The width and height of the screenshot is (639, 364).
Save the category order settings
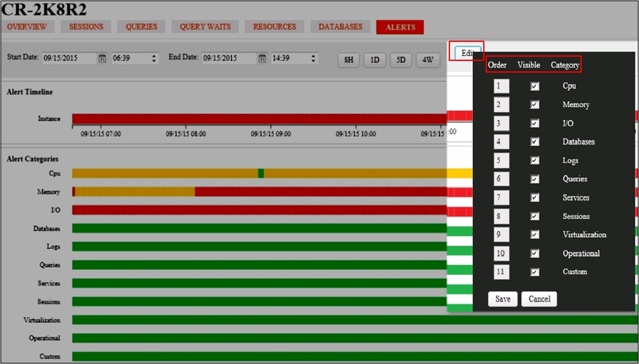point(502,299)
